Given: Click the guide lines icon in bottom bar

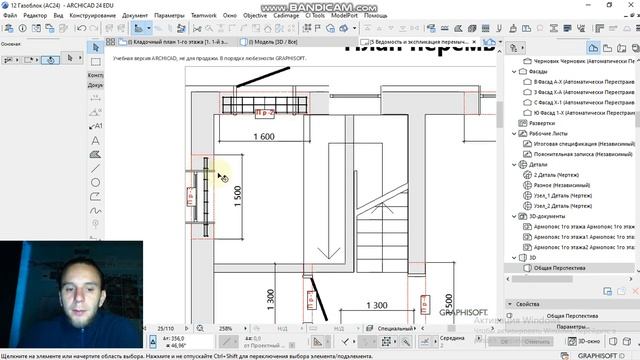Looking at the screenshot, I should pyautogui.click(x=425, y=342).
